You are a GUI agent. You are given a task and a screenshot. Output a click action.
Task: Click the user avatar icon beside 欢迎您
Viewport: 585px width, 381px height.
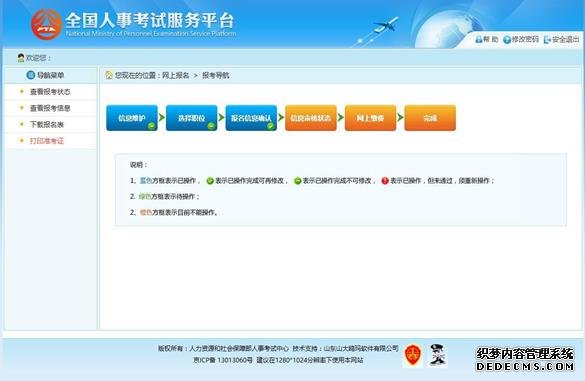(21, 57)
